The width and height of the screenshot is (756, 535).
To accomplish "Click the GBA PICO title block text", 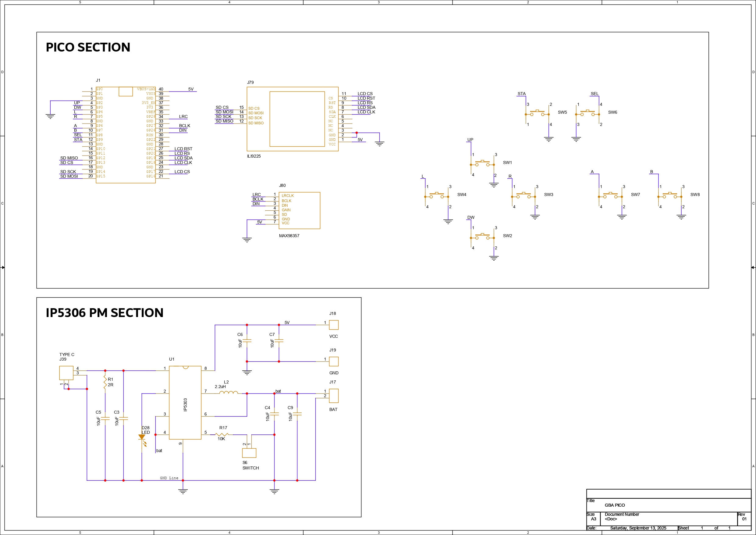I will click(614, 505).
